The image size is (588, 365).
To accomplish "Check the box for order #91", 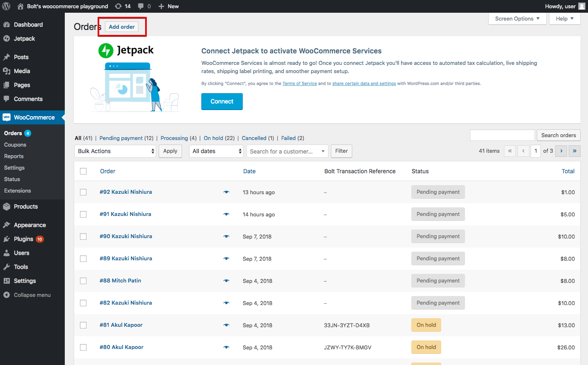I will pos(83,214).
